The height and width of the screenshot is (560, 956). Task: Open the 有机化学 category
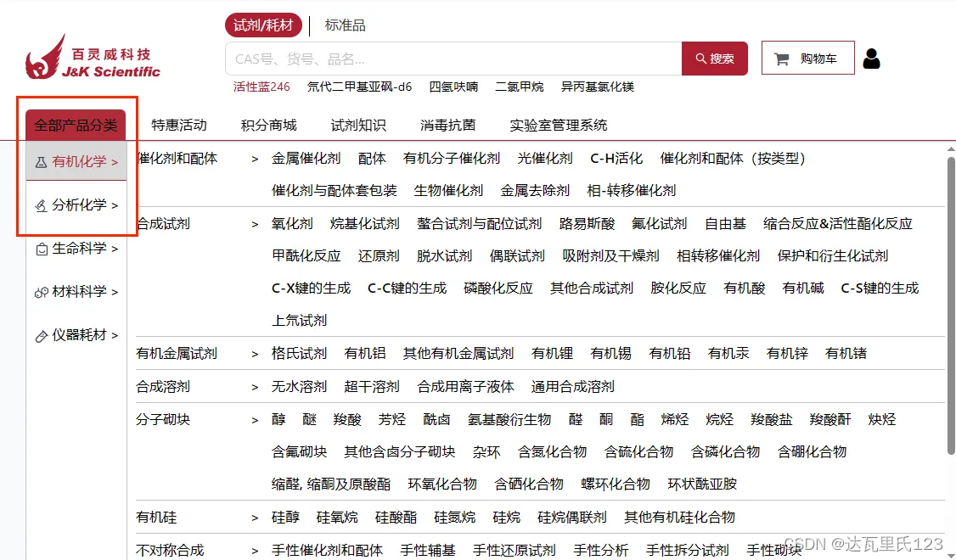(76, 161)
